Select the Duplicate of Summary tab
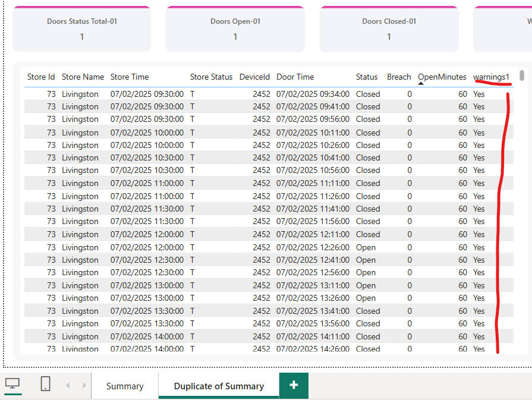This screenshot has width=532, height=400. 219,386
